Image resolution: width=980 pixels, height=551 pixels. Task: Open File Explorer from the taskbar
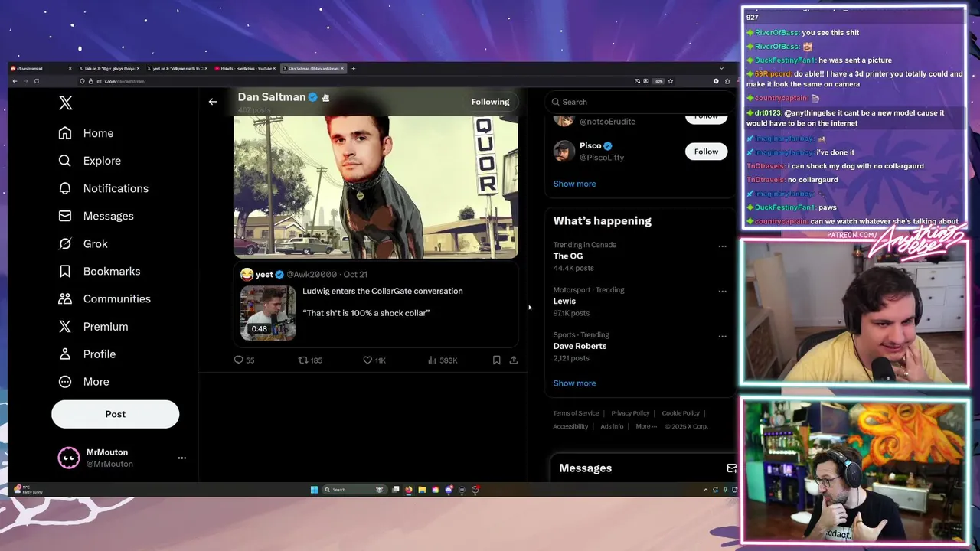coord(422,490)
